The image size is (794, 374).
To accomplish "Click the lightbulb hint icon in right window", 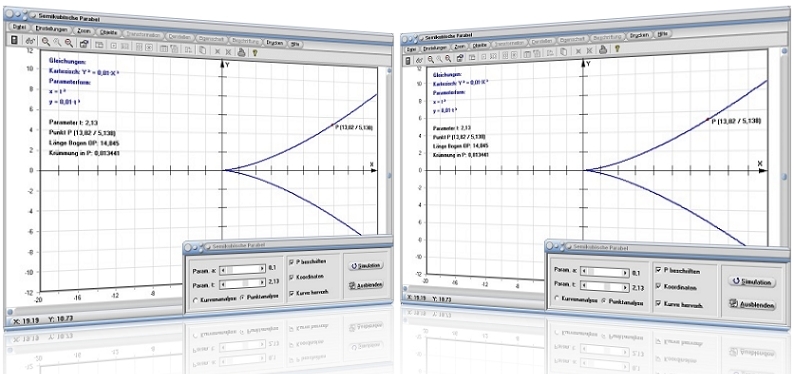I will click(x=617, y=49).
